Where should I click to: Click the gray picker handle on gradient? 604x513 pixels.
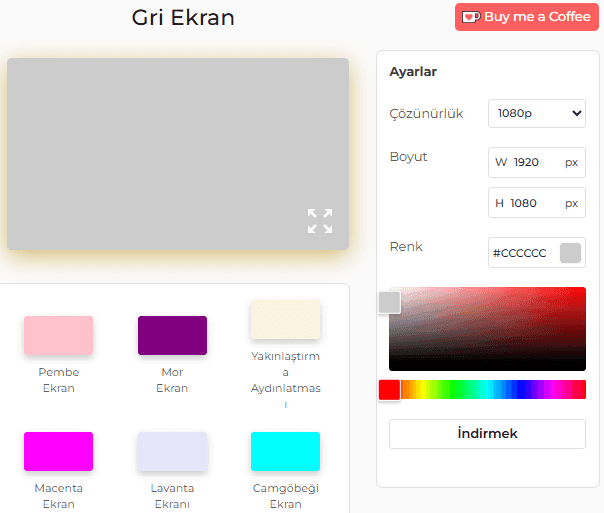pos(389,302)
